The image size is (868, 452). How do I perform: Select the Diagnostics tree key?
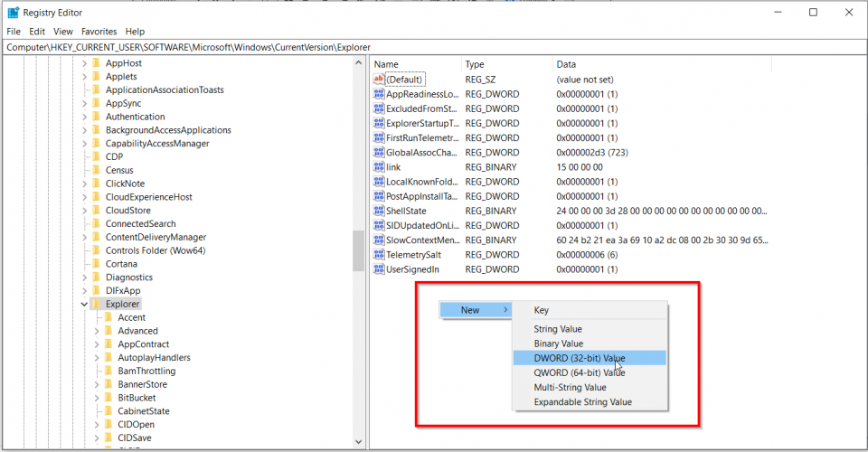(129, 278)
